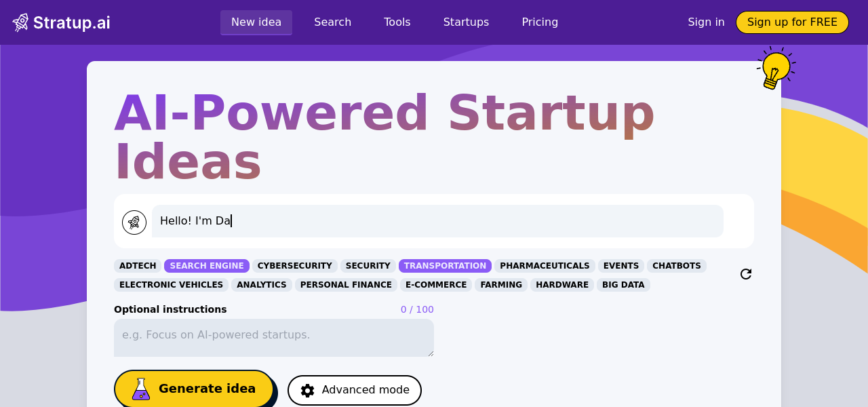Deselect the TRANSPORTATION tag

[445, 266]
